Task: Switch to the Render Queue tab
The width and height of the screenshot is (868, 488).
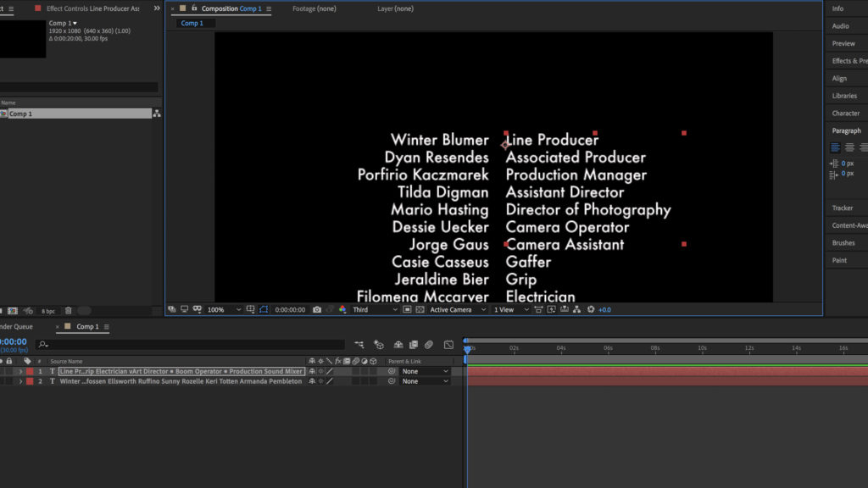Action: pyautogui.click(x=17, y=326)
